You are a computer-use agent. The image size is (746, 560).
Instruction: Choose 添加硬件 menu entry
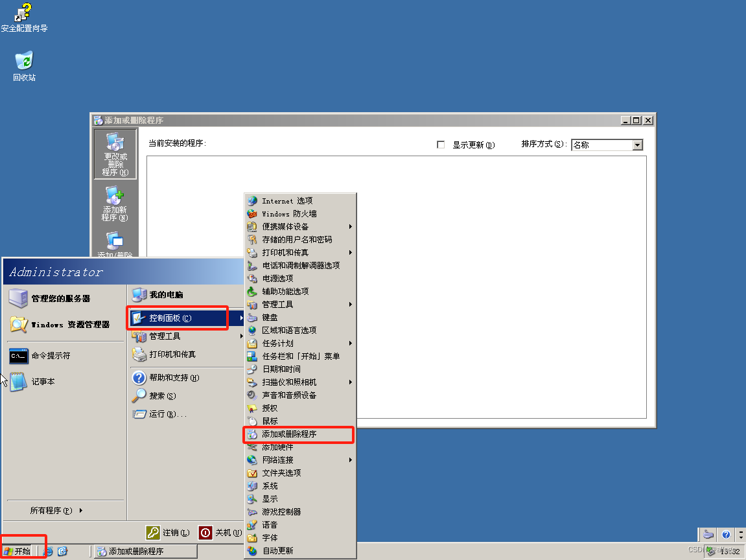click(300, 447)
